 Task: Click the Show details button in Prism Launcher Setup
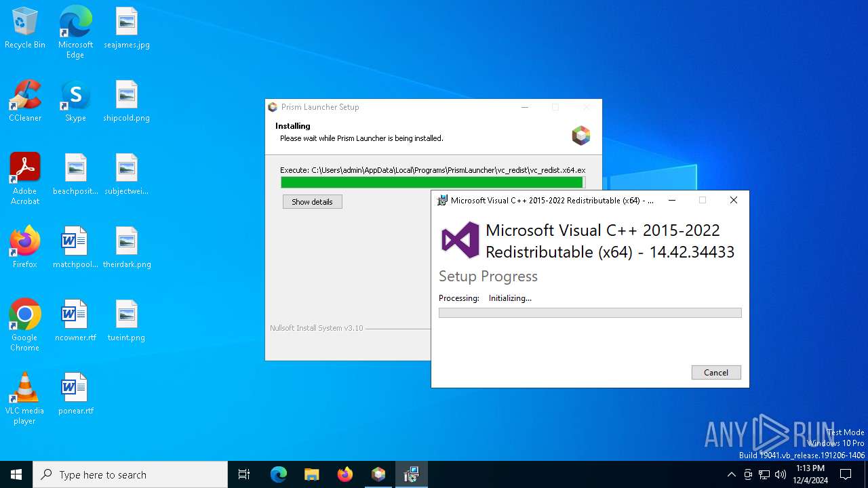pos(313,202)
